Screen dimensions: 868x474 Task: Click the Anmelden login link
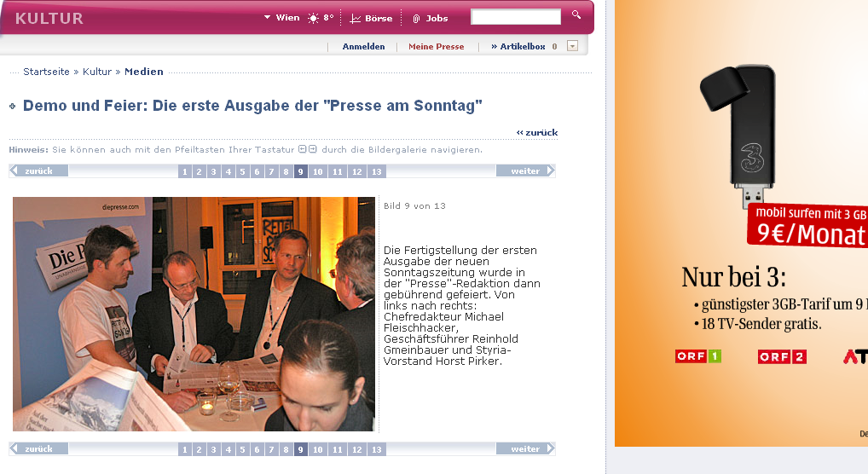(363, 47)
